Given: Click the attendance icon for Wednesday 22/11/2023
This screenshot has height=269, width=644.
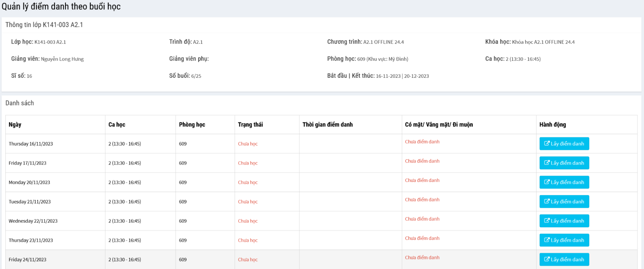Looking at the screenshot, I should coord(547,221).
